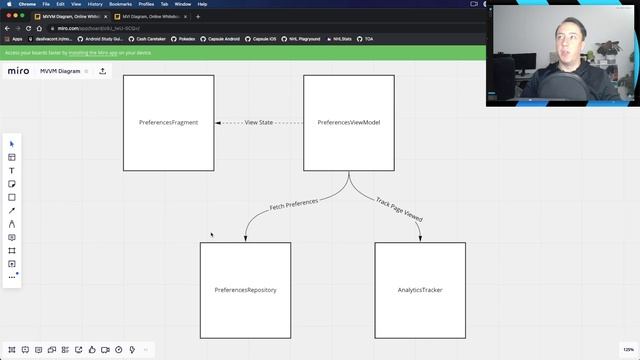Viewport: 640px width, 360px height.
Task: Select the PreferencesViewModel box
Action: pyautogui.click(x=349, y=123)
